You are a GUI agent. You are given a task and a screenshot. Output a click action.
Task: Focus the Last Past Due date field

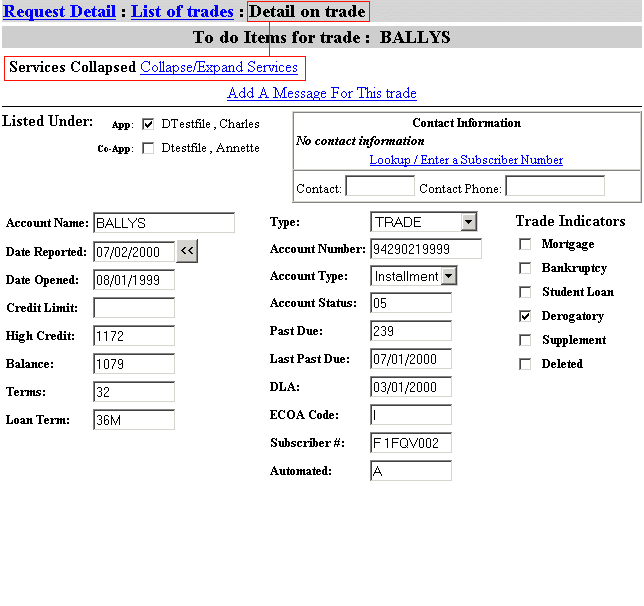tap(411, 359)
